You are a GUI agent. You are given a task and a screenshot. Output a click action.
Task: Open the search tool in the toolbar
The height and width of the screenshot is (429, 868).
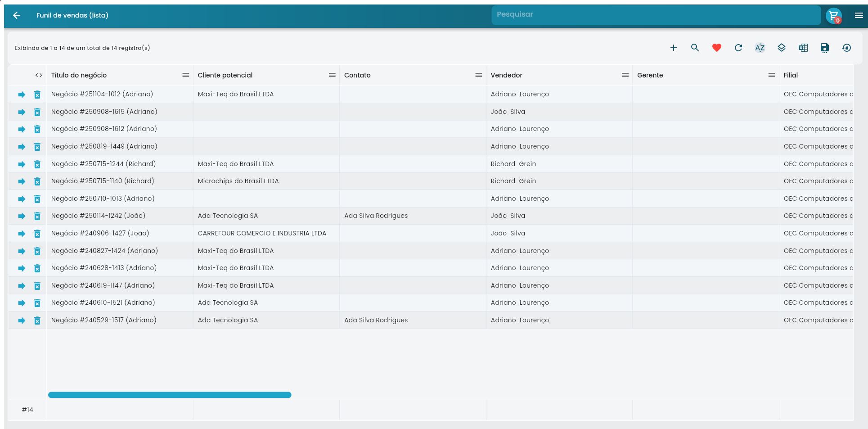[x=695, y=47]
